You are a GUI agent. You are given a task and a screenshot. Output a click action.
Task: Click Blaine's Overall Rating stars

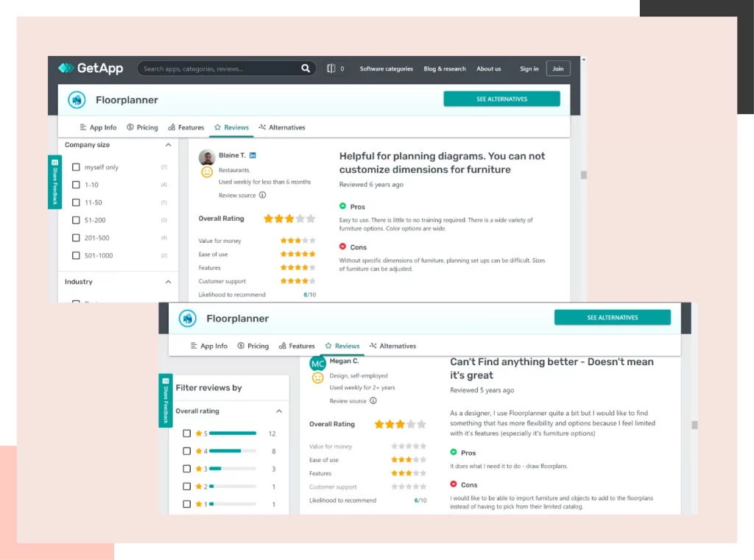click(289, 219)
